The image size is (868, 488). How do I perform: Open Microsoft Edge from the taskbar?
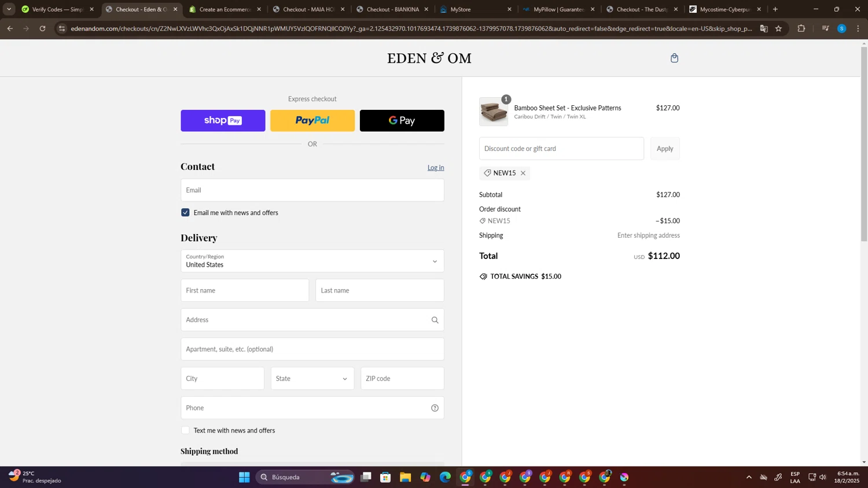pos(445,477)
